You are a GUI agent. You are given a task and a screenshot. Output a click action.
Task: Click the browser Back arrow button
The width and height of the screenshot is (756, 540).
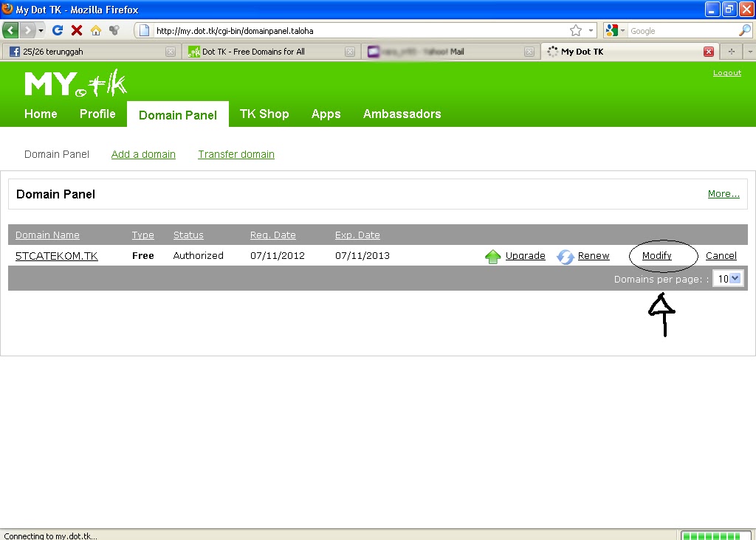point(10,30)
